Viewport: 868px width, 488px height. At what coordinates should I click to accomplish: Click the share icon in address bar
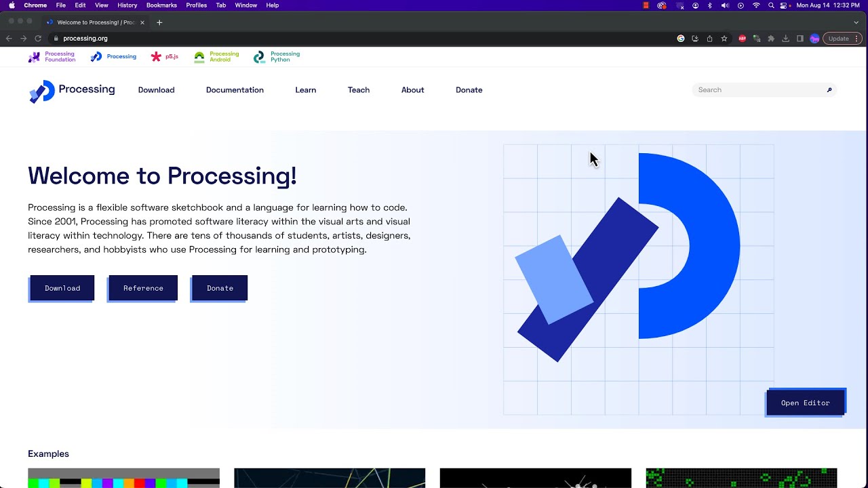coord(709,39)
